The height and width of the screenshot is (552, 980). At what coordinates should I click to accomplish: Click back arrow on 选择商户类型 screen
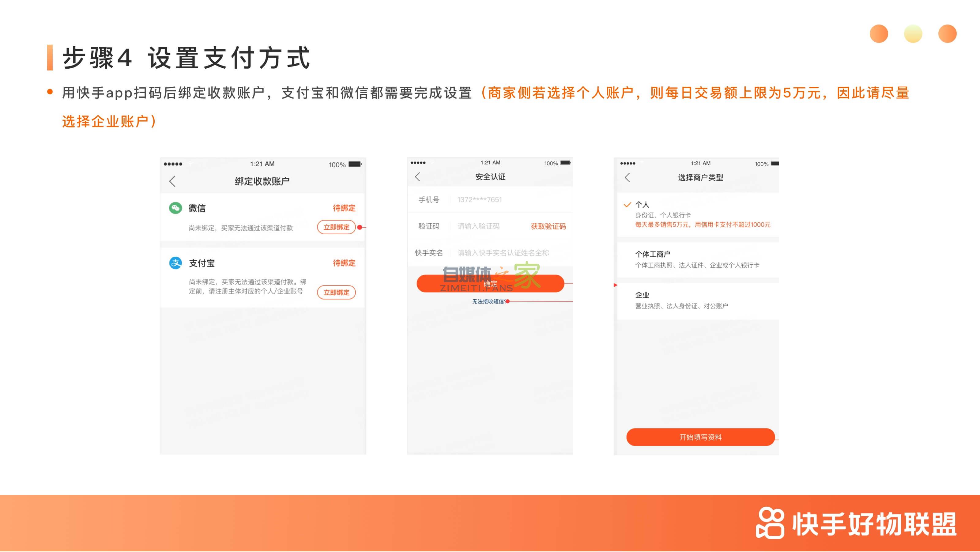pyautogui.click(x=627, y=178)
